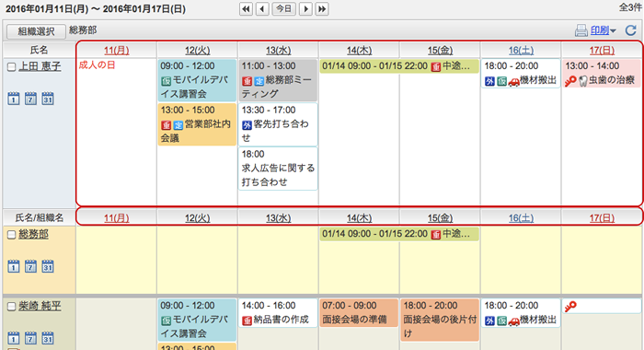Show week view for 総務部
This screenshot has width=644, height=350.
pyautogui.click(x=30, y=266)
